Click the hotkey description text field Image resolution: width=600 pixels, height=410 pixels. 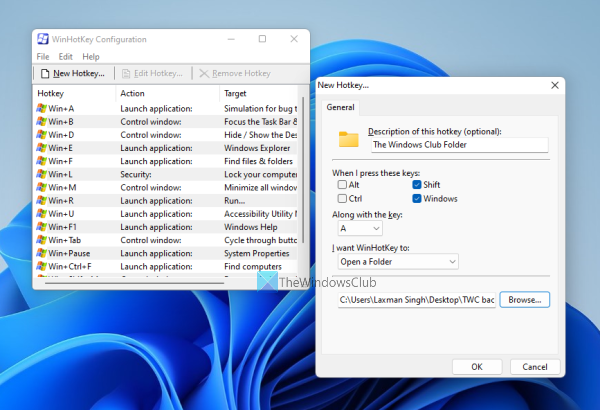[x=458, y=145]
